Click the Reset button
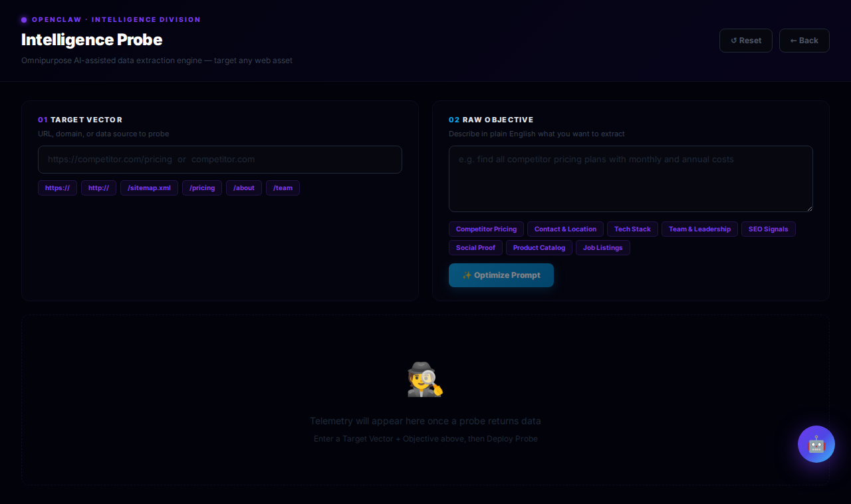Screen dimensions: 851x504 coord(745,41)
